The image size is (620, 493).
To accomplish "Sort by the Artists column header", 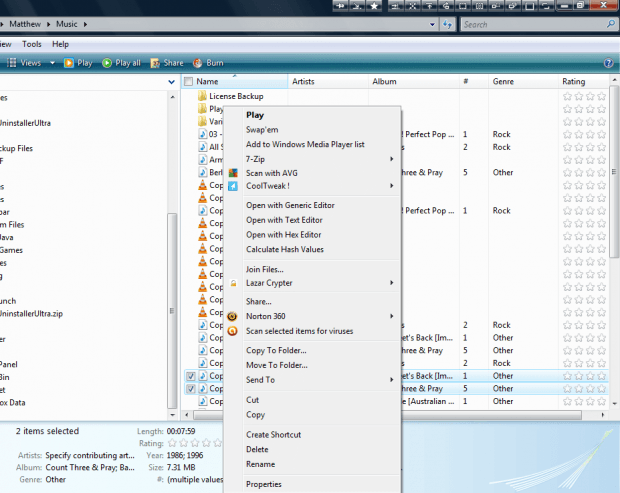I will coord(328,81).
